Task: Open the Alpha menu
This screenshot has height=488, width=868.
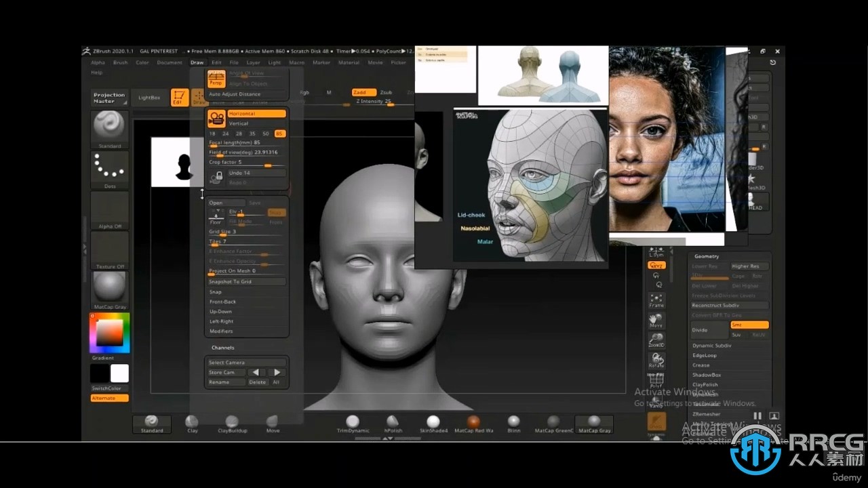Action: (98, 62)
